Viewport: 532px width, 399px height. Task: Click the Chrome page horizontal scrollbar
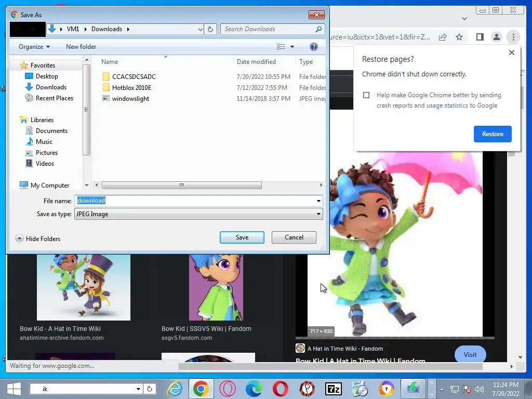[331, 366]
